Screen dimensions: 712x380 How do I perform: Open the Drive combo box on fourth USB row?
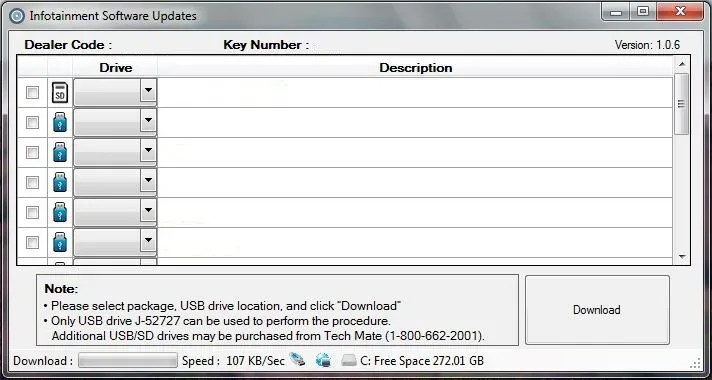coord(148,210)
